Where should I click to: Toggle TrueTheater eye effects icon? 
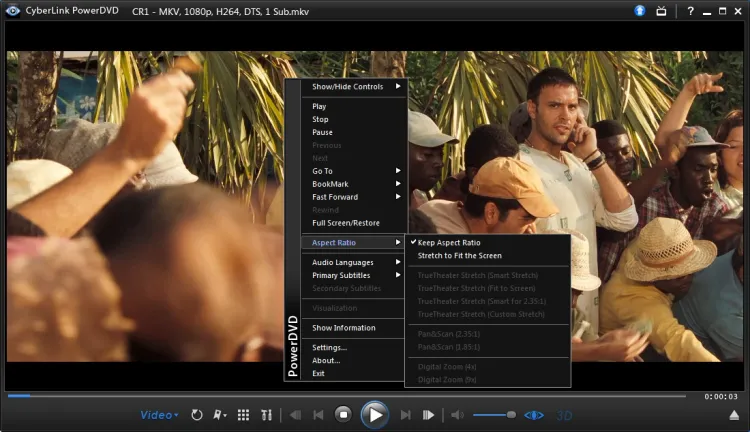pyautogui.click(x=534, y=415)
